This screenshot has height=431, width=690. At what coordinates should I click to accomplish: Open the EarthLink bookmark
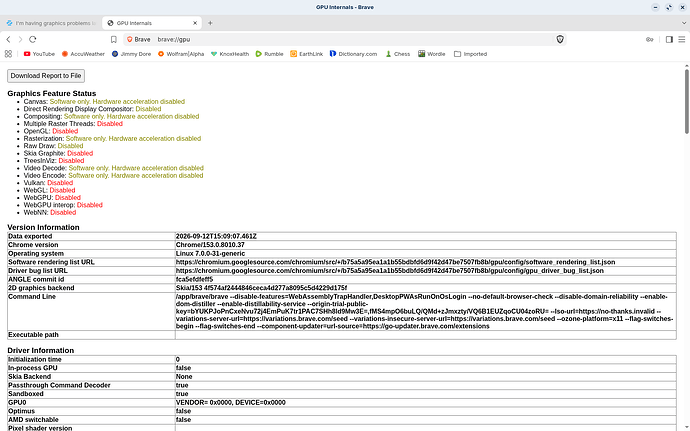click(306, 54)
